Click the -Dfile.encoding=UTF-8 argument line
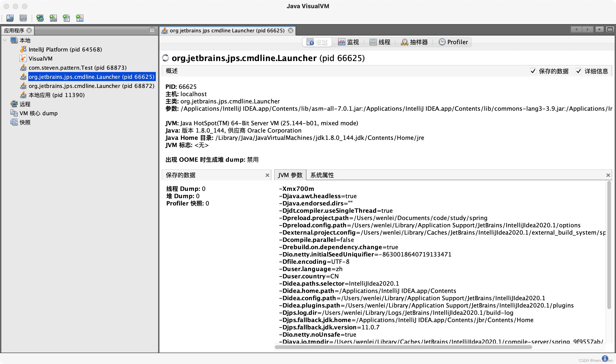 click(x=314, y=262)
